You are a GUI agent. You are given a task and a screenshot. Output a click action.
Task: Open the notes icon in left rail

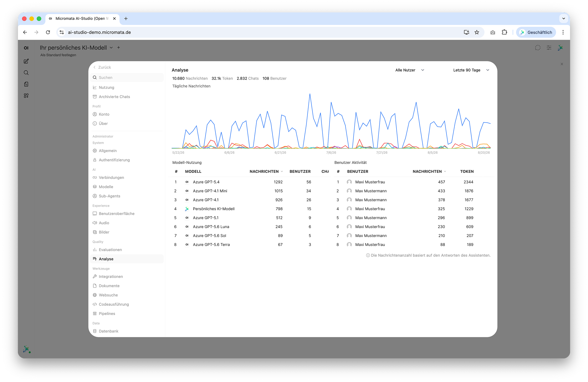point(26,84)
